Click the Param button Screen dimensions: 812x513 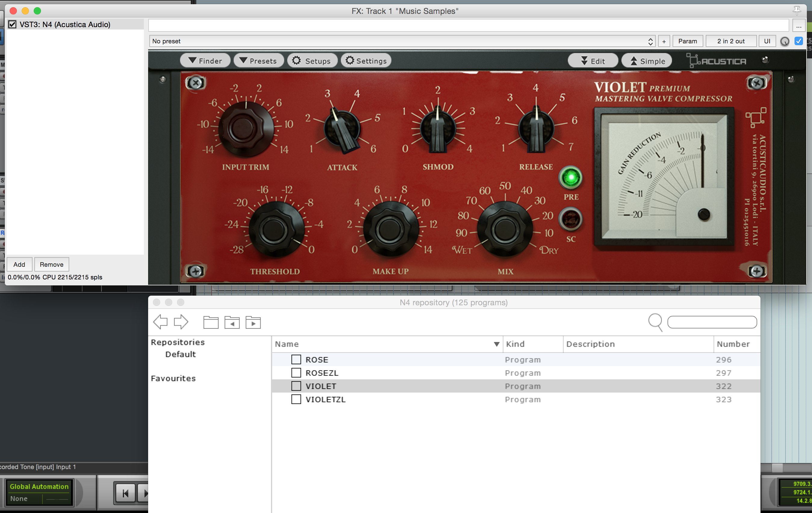(x=687, y=41)
